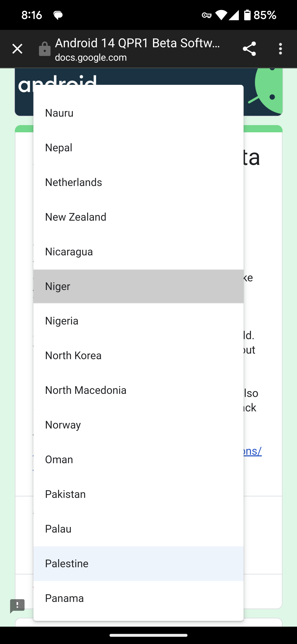Tap the share icon in toolbar
The width and height of the screenshot is (297, 644).
coord(249,49)
